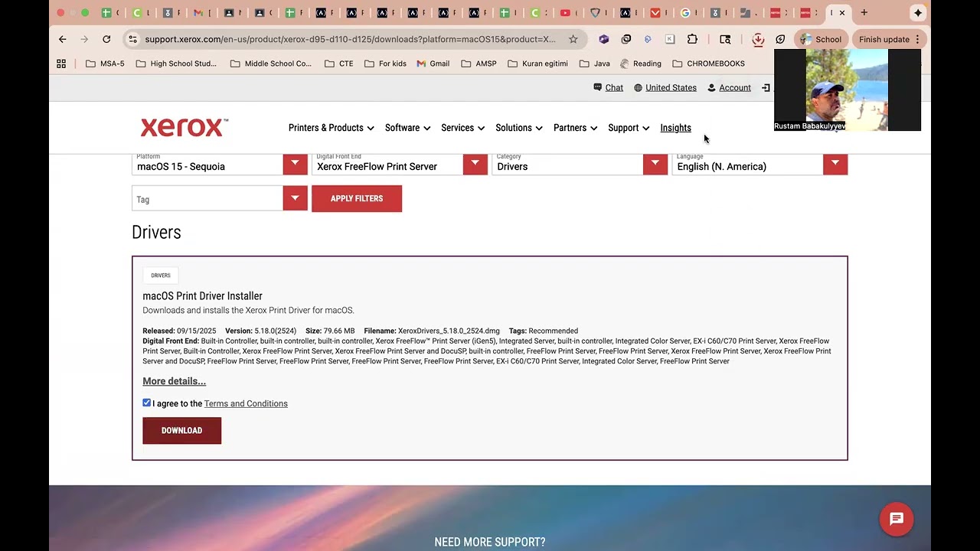Click the DRIVERS tag label
Viewport: 980px width, 551px height.
(161, 275)
